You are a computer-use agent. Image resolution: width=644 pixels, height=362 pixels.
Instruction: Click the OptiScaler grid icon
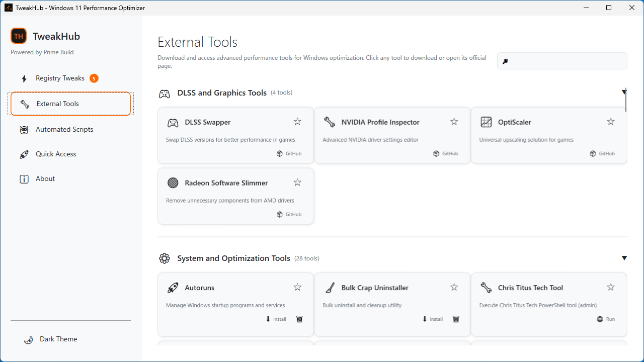(486, 122)
